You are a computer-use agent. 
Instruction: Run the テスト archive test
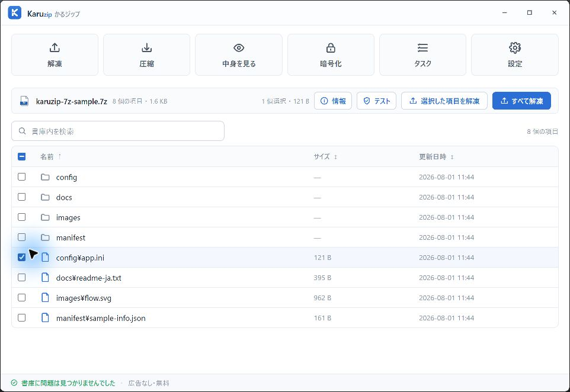(376, 101)
